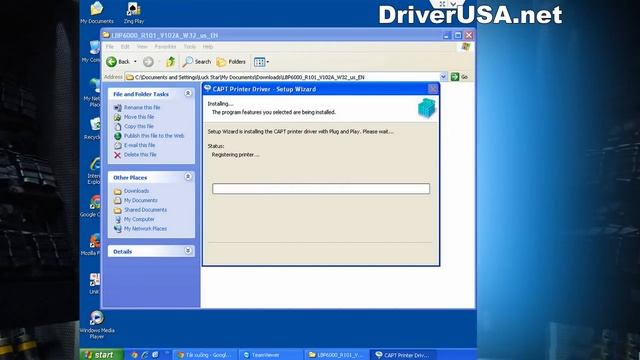The width and height of the screenshot is (640, 360).
Task: Open My Documents in Other Places
Action: (x=140, y=200)
